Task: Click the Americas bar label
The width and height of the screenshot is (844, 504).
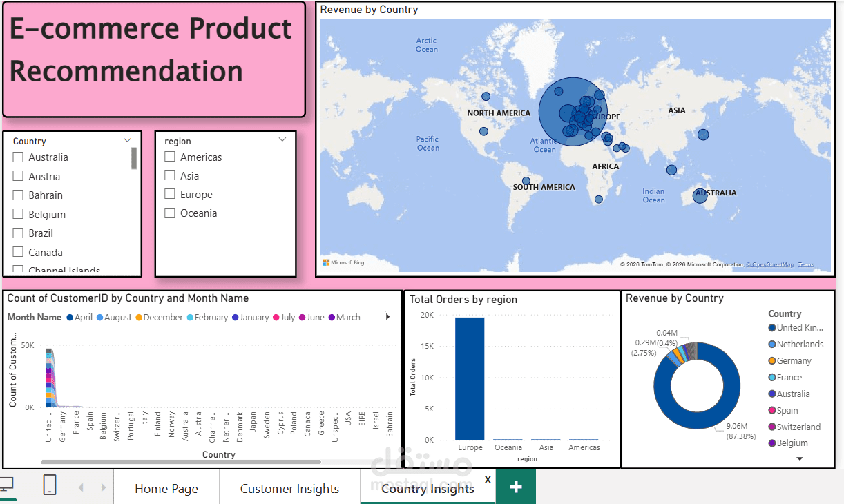Action: pyautogui.click(x=584, y=447)
